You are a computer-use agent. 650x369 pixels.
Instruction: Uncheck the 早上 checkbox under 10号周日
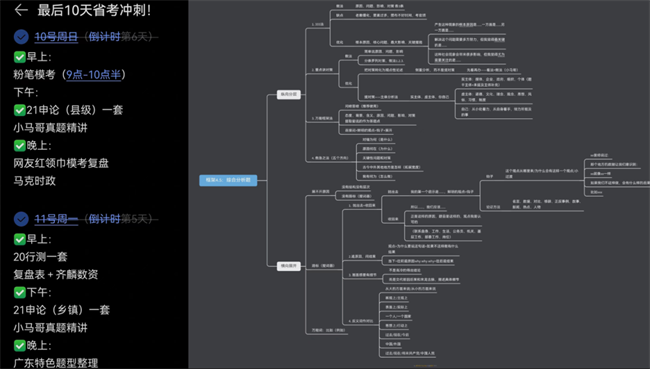[x=19, y=57]
